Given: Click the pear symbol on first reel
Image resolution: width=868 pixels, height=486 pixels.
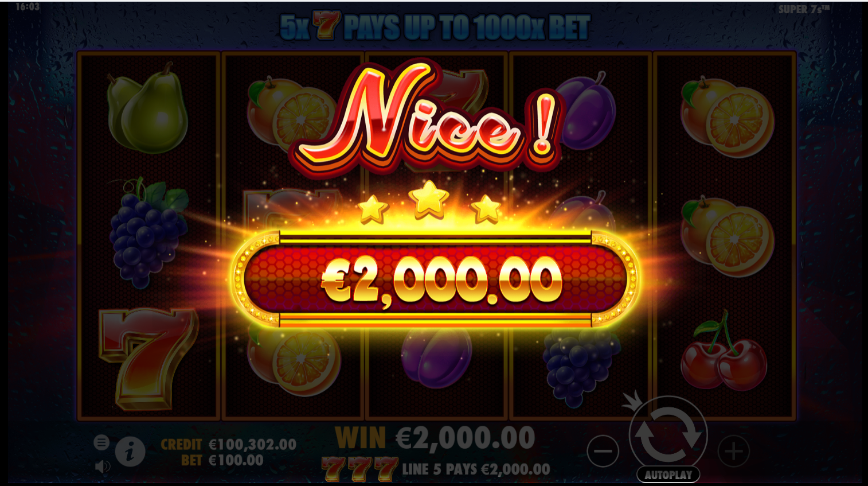Looking at the screenshot, I should pyautogui.click(x=147, y=108).
